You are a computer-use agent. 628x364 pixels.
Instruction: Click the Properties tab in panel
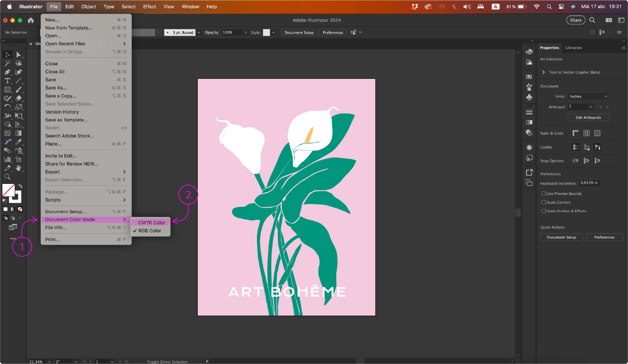pos(549,47)
